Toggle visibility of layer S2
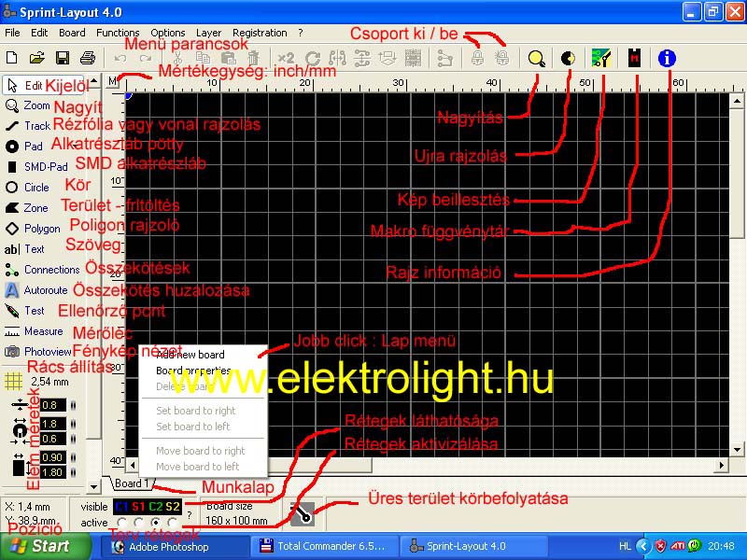The width and height of the screenshot is (747, 560). pyautogui.click(x=173, y=506)
